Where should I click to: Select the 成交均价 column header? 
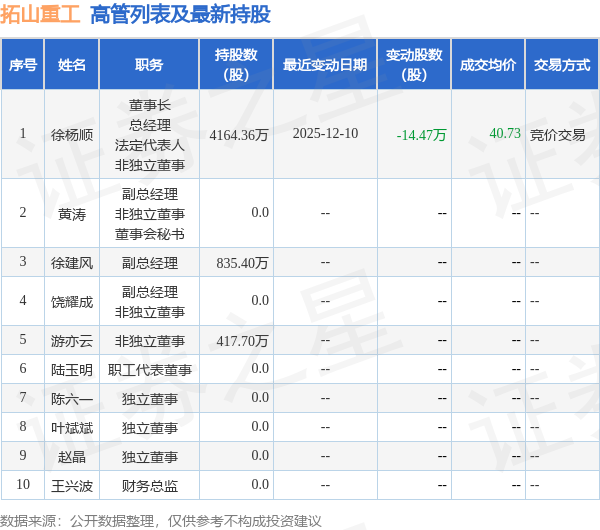pos(488,64)
